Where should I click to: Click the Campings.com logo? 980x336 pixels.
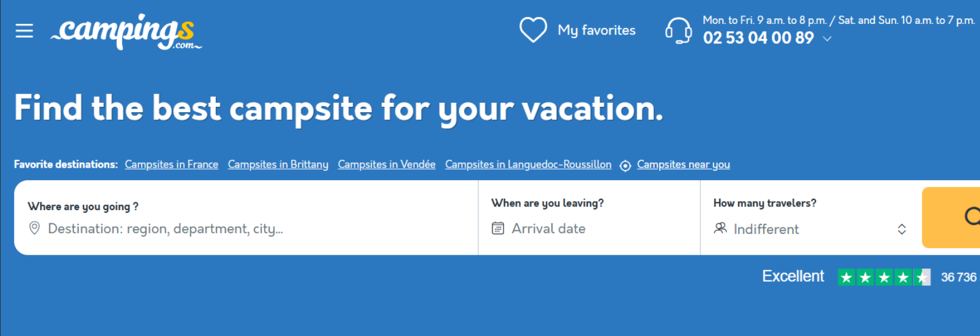click(x=126, y=32)
